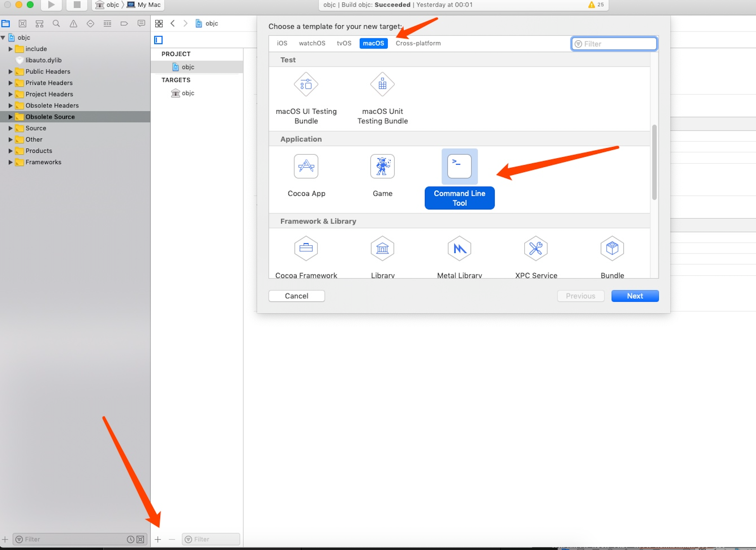Select the Cocoa App template icon
This screenshot has width=756, height=550.
pos(306,166)
